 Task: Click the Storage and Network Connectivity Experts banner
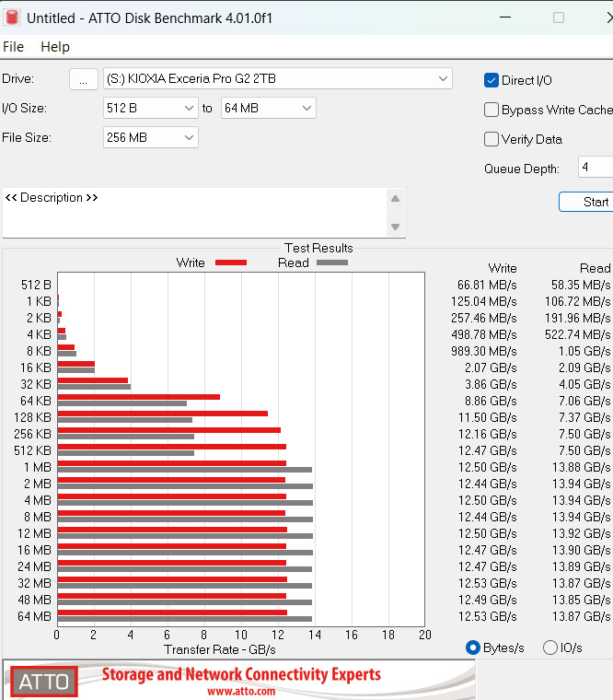pos(241,674)
